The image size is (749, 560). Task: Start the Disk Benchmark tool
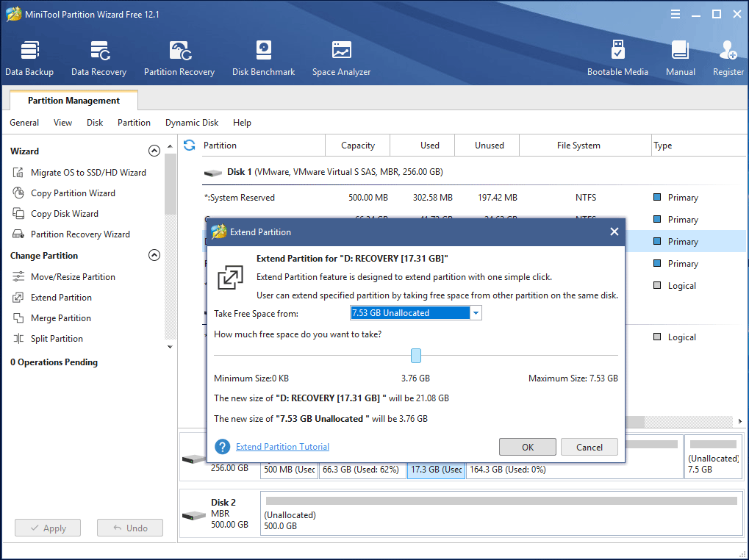(x=263, y=58)
